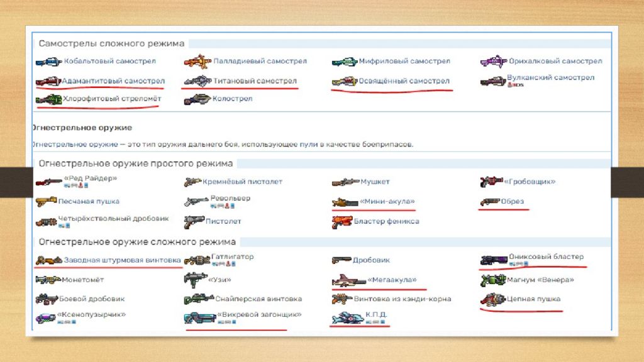
Task: Follow the Песчаная пушка link
Action: click(89, 201)
